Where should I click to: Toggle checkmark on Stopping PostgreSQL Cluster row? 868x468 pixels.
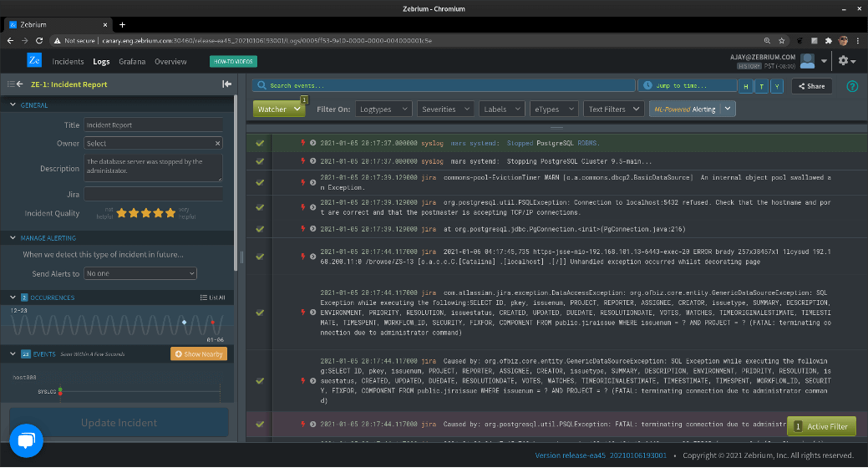260,161
